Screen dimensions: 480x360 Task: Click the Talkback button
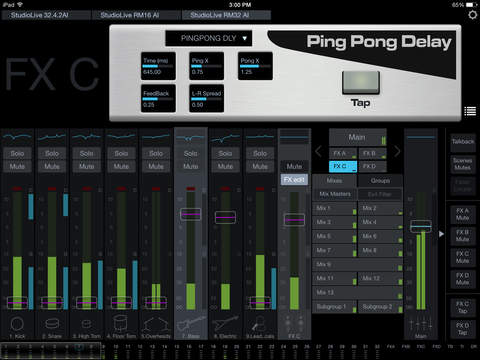click(x=463, y=142)
